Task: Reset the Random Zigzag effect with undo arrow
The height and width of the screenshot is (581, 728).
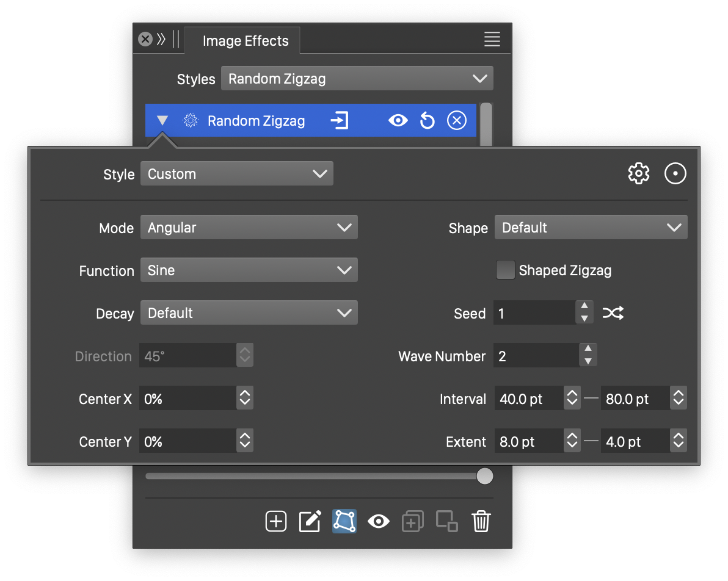Action: (427, 121)
